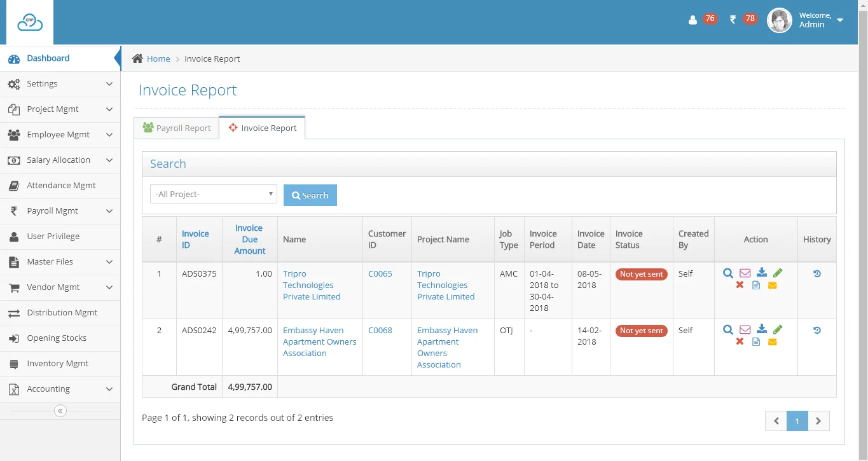Image resolution: width=868 pixels, height=461 pixels.
Task: Open Distribution Mgmt in sidebar
Action: click(60, 313)
